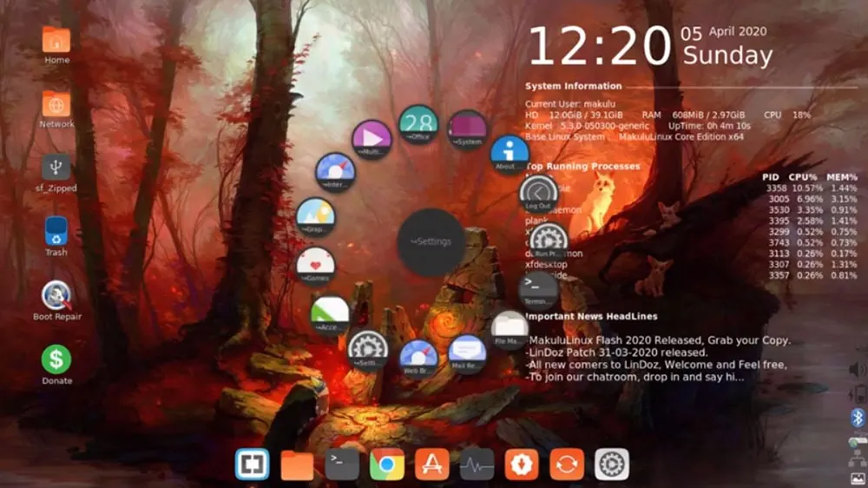Image resolution: width=868 pixels, height=488 pixels.
Task: Open the Network desktop icon
Action: click(x=56, y=104)
